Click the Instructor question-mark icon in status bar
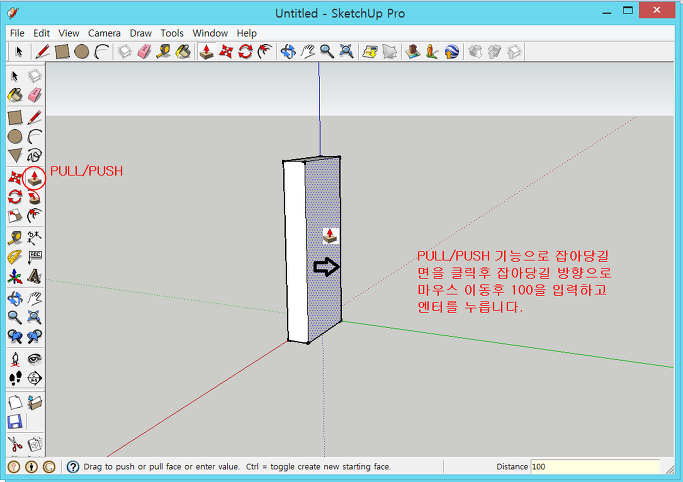 (73, 467)
